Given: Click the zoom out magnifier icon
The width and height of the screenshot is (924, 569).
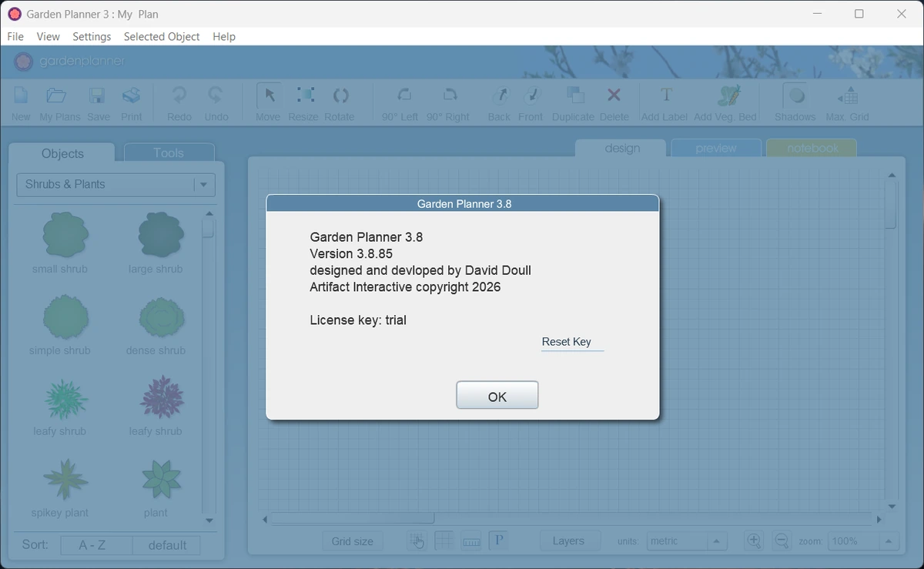Looking at the screenshot, I should click(782, 541).
